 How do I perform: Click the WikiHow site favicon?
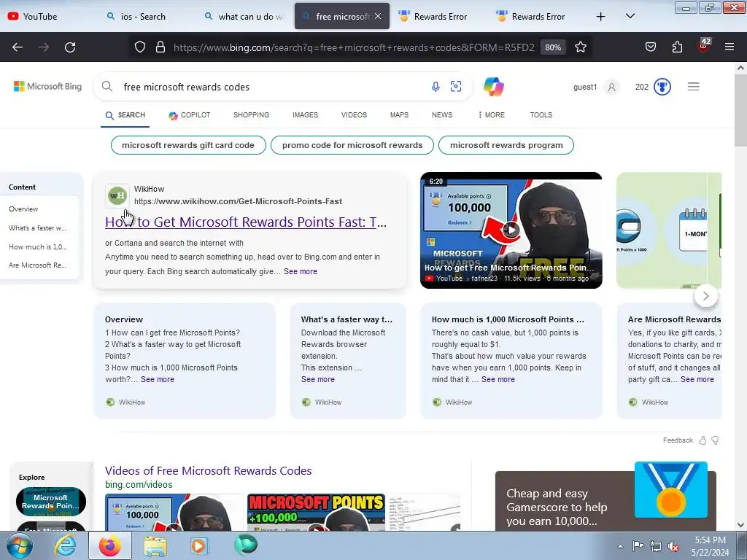117,195
